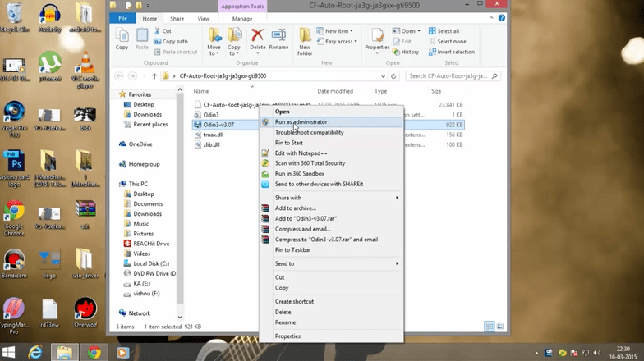
Task: Expand the Easy access dropdown
Action: click(337, 41)
